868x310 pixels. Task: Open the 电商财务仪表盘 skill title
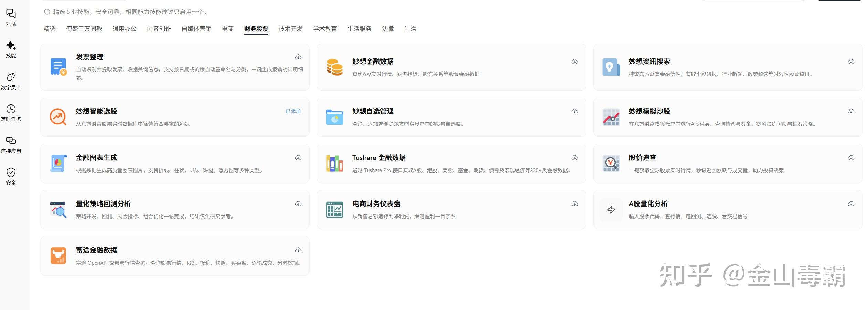pyautogui.click(x=377, y=204)
